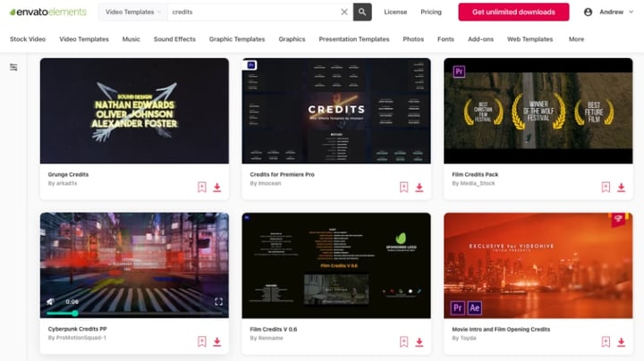The height and width of the screenshot is (361, 644).
Task: Bookmark Cyberpunk Credits PP
Action: coord(201,341)
